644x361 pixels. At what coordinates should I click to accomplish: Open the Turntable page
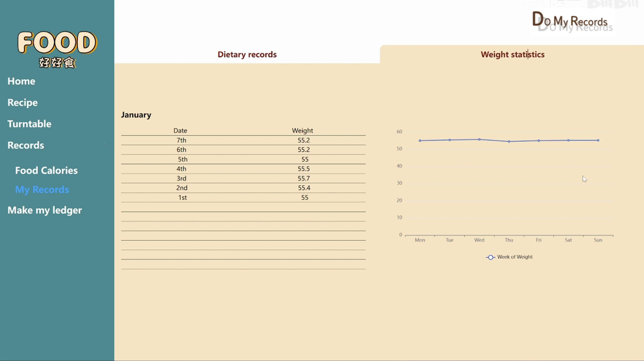29,124
